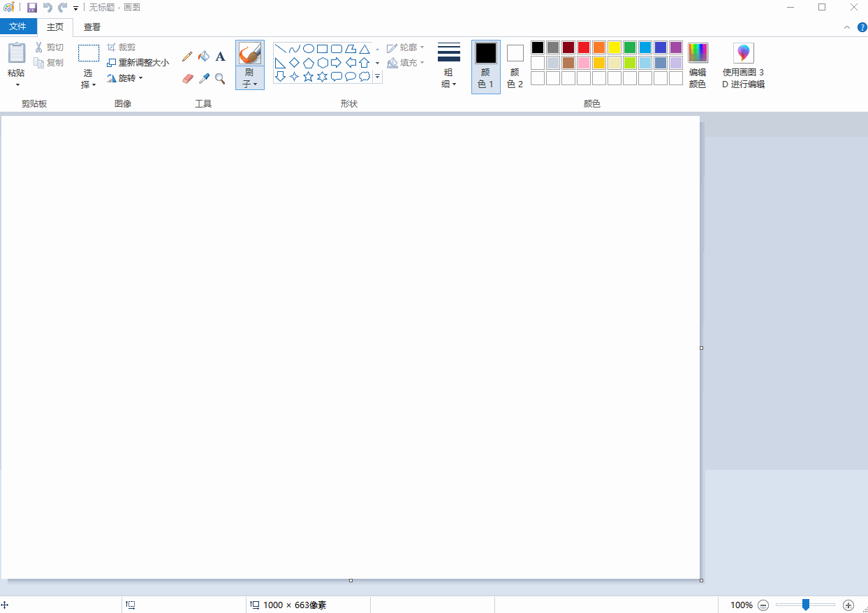Expand the 粗细 line thickness dropdown

(x=448, y=66)
